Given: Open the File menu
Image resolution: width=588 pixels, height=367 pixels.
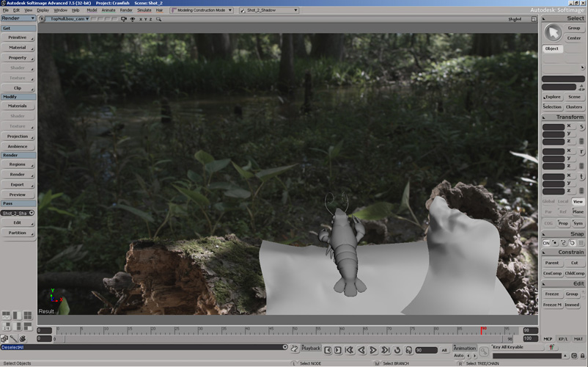Looking at the screenshot, I should tap(6, 10).
